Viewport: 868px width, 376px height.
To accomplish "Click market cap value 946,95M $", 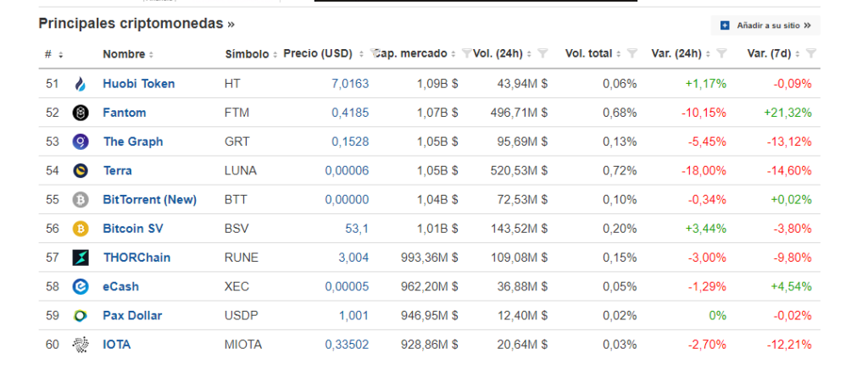I will point(430,316).
